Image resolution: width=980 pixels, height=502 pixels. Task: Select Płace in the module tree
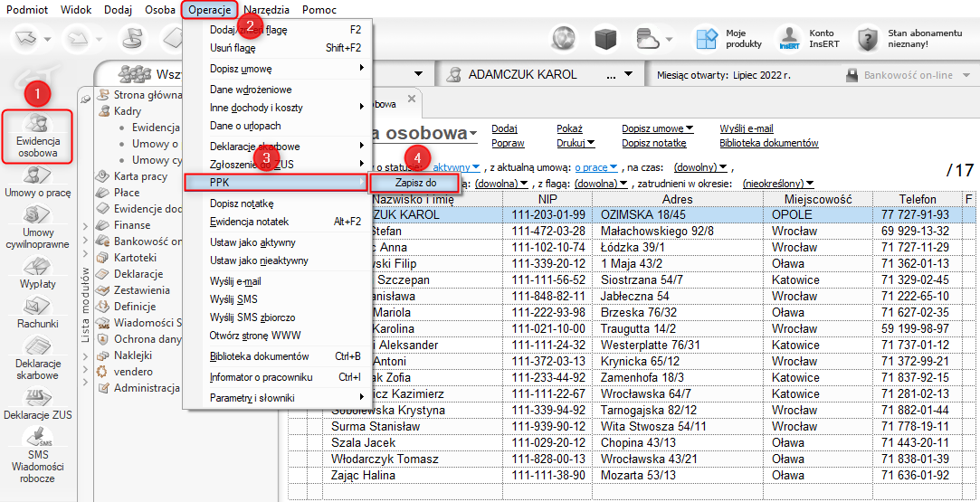pyautogui.click(x=127, y=193)
